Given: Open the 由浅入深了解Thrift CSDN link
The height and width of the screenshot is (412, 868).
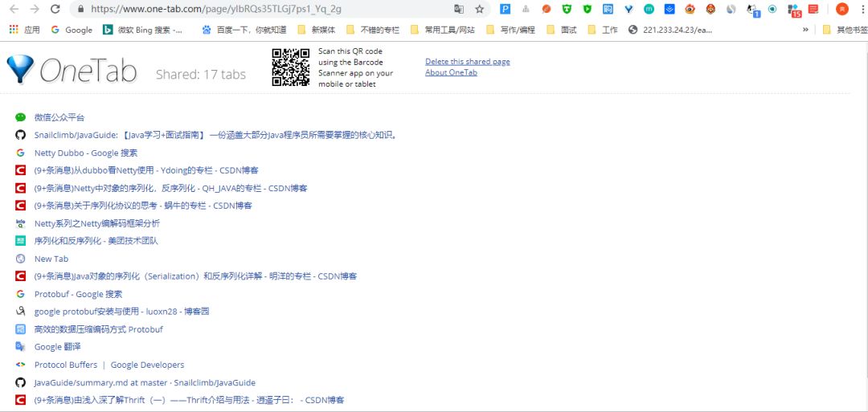Looking at the screenshot, I should point(190,400).
